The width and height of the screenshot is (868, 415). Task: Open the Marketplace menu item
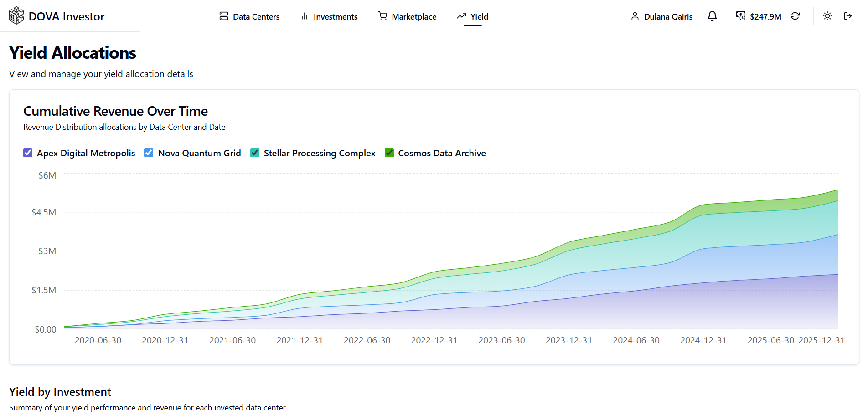[413, 16]
